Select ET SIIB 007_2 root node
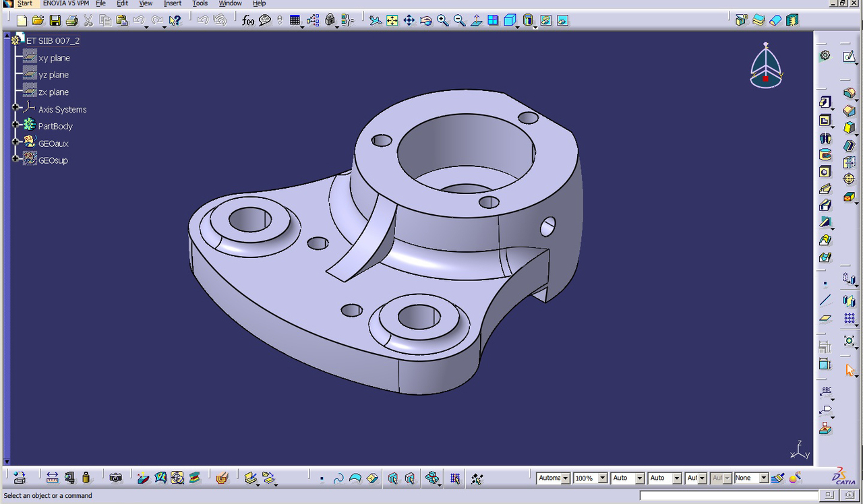The width and height of the screenshot is (863, 504). tap(53, 40)
